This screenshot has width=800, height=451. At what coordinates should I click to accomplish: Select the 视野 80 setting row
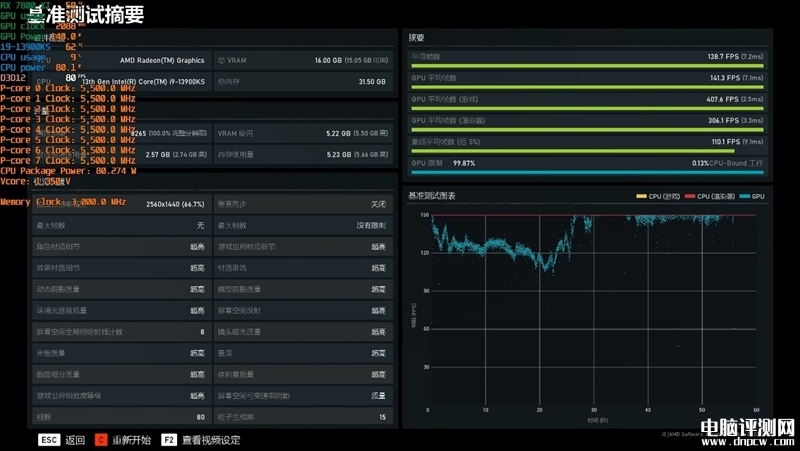coord(121,417)
